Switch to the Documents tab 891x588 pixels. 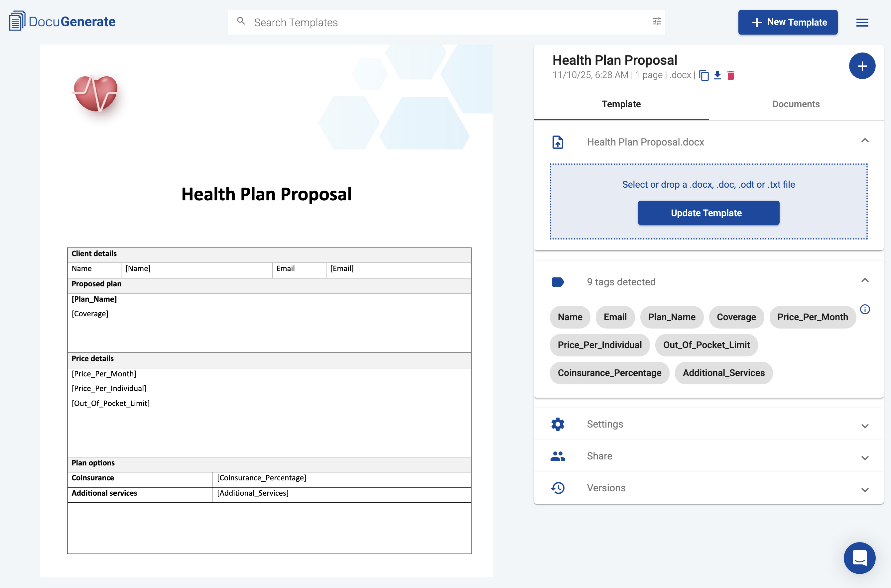click(x=795, y=104)
